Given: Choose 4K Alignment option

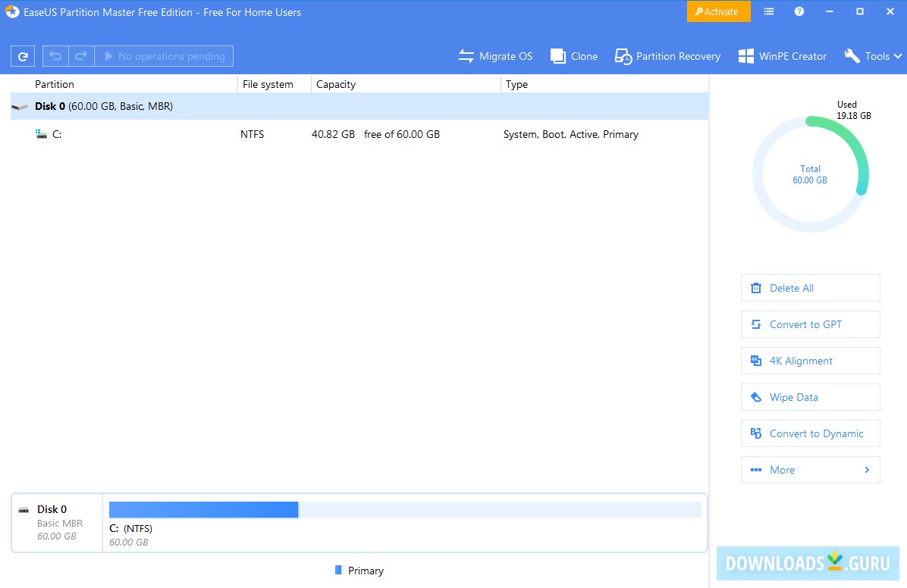Looking at the screenshot, I should point(811,361).
